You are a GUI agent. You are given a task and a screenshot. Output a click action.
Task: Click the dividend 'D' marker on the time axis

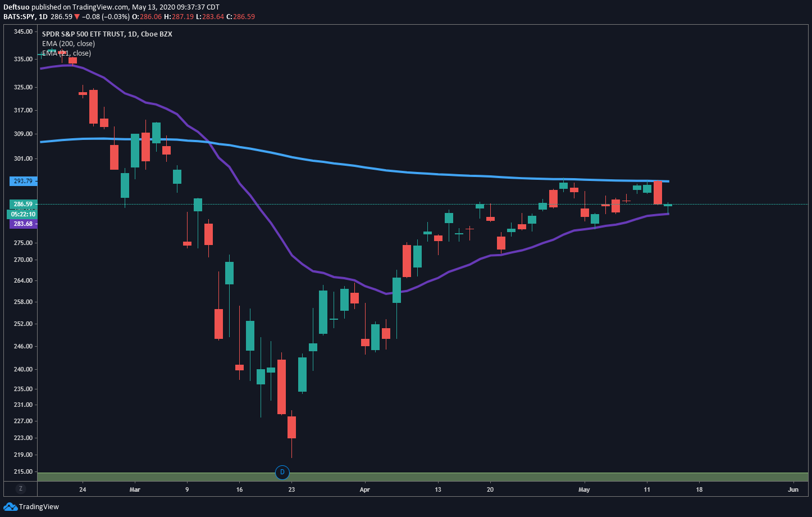point(282,473)
